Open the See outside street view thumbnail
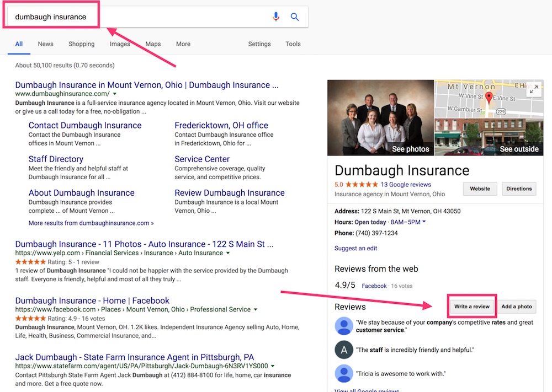The image size is (552, 392). click(489, 137)
